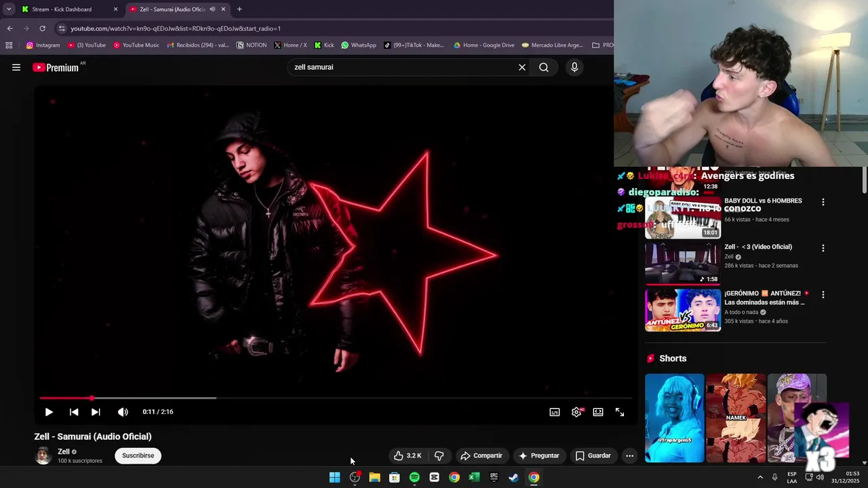Open more actions menu below the video
The height and width of the screenshot is (488, 868).
pyautogui.click(x=629, y=455)
